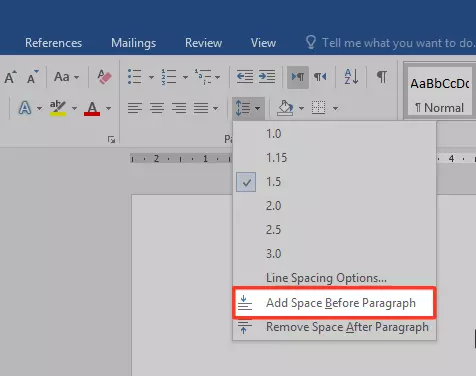Apply yellow text highlight color
Image resolution: width=476 pixels, height=376 pixels.
(x=58, y=108)
